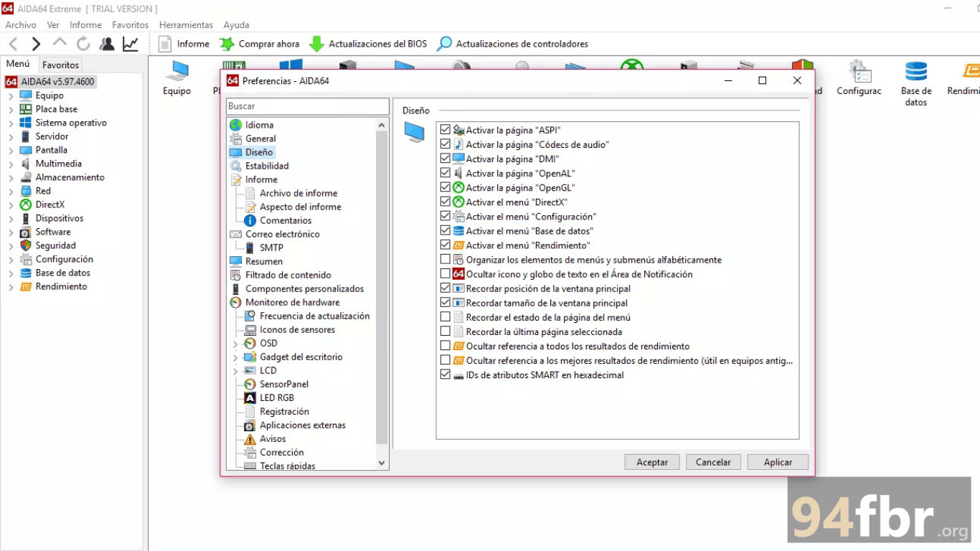This screenshot has width=980, height=551.
Task: Select SMTP in preferences tree
Action: click(263, 248)
